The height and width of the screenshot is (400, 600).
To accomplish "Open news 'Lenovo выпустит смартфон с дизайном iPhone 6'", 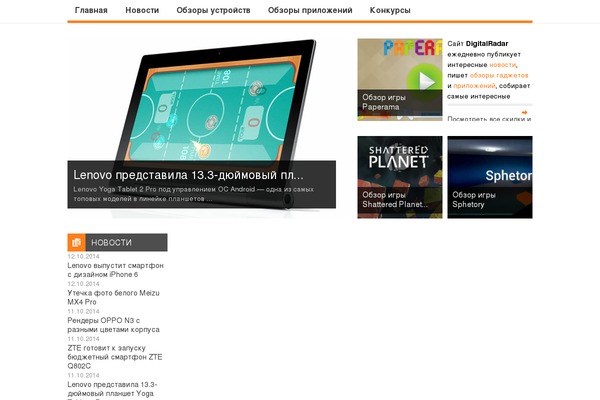I will coord(116,270).
